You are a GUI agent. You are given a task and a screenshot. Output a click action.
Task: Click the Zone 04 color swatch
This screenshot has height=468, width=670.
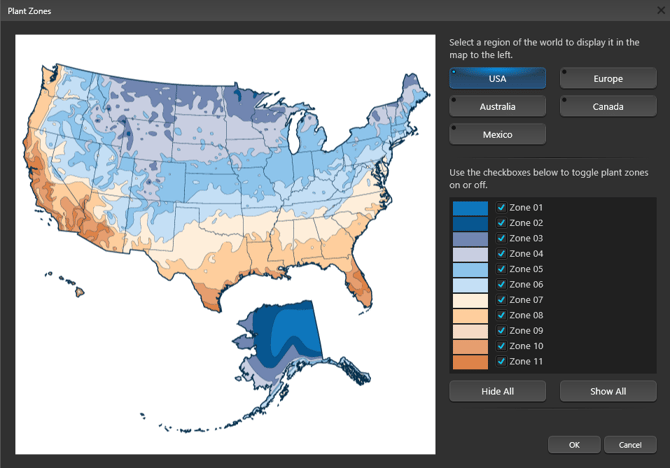tap(470, 254)
